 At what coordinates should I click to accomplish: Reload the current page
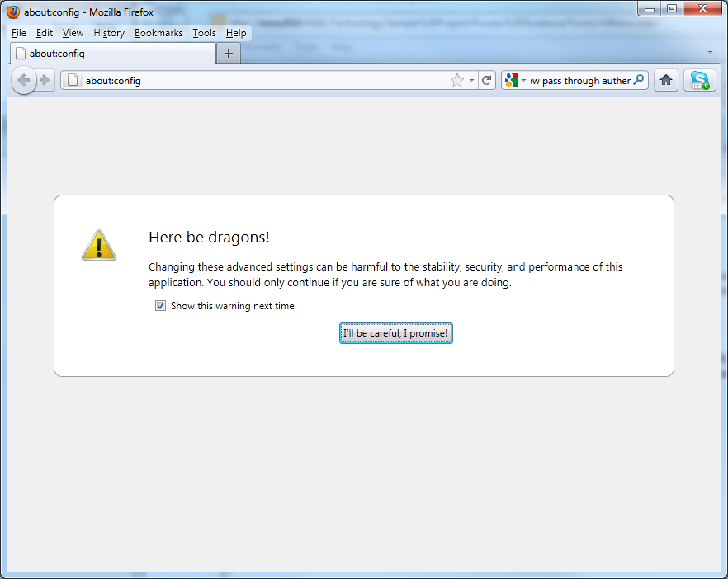click(x=487, y=80)
